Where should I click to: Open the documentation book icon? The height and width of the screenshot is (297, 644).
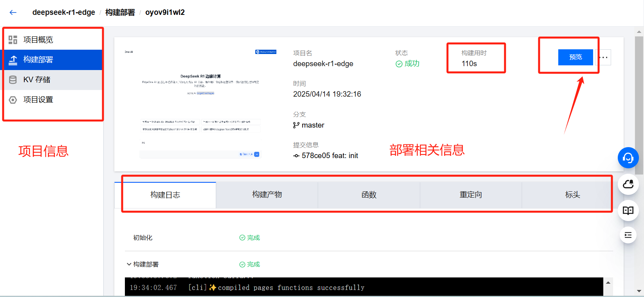pyautogui.click(x=628, y=211)
